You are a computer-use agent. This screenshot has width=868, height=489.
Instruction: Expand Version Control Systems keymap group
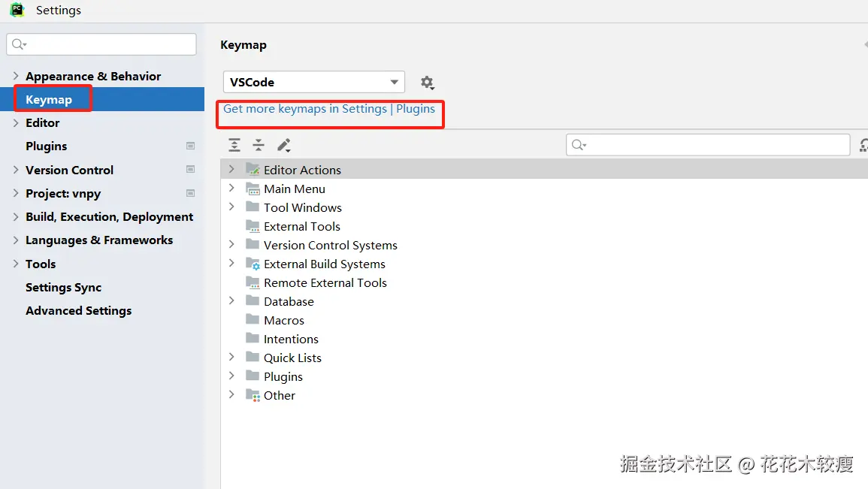[x=231, y=245]
